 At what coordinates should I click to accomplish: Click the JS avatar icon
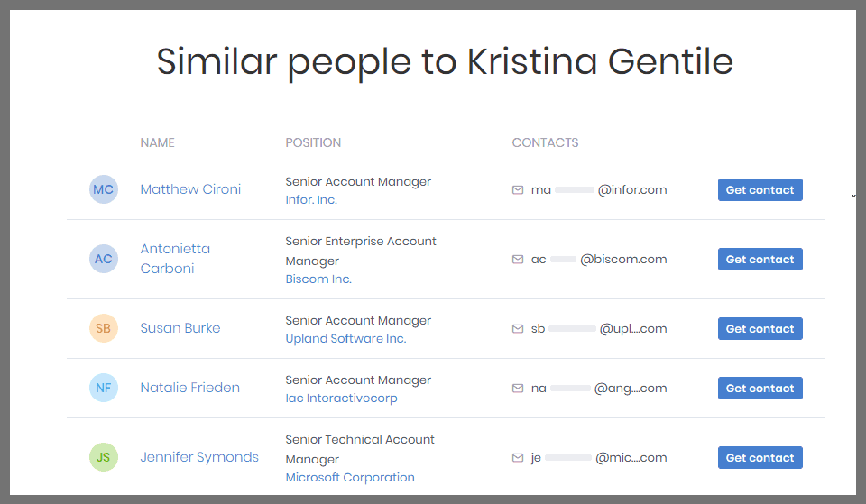(104, 457)
